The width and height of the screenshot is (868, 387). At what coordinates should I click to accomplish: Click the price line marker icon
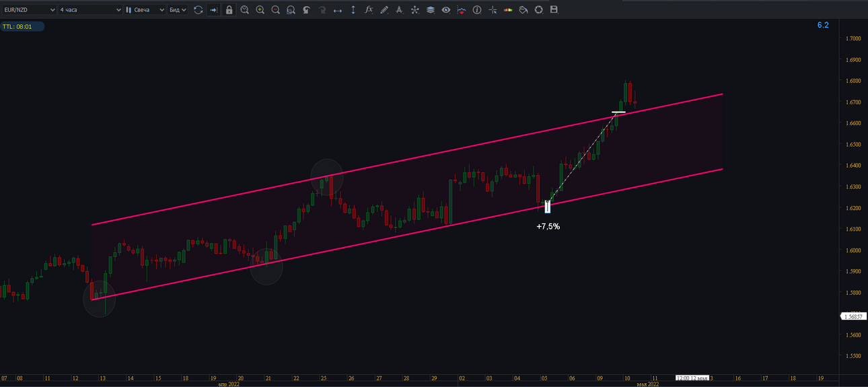click(461, 9)
